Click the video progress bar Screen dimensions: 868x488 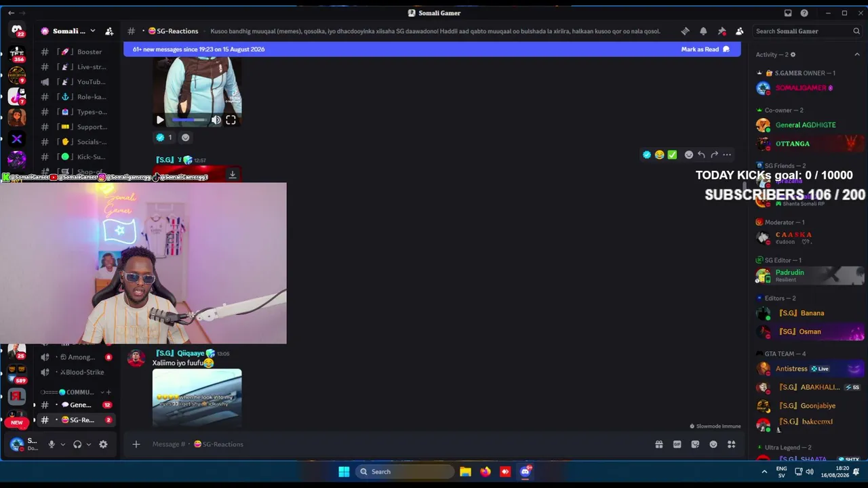189,120
